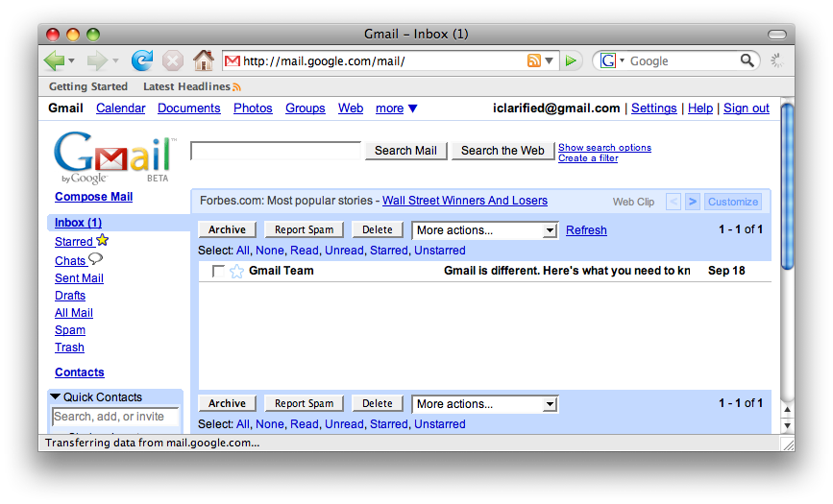Open the Drafts folder
Image resolution: width=833 pixels, height=504 pixels.
[70, 296]
